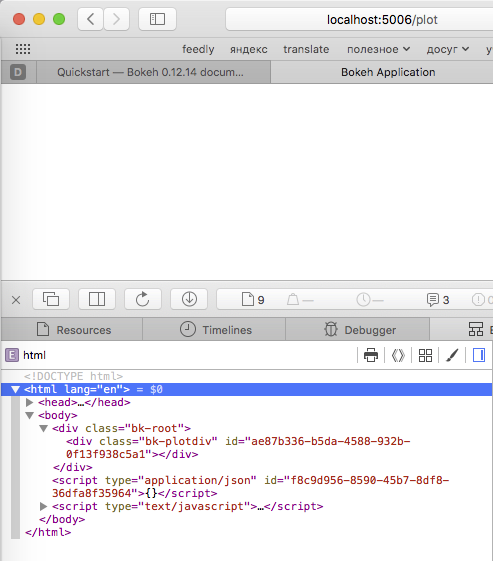Click the console log count showing 3
Image resolution: width=493 pixels, height=561 pixels.
[438, 299]
